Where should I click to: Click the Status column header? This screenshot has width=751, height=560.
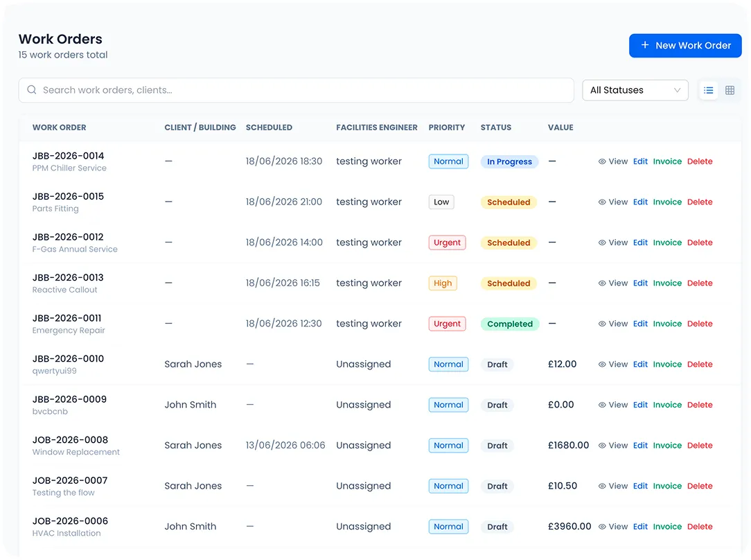(x=496, y=128)
